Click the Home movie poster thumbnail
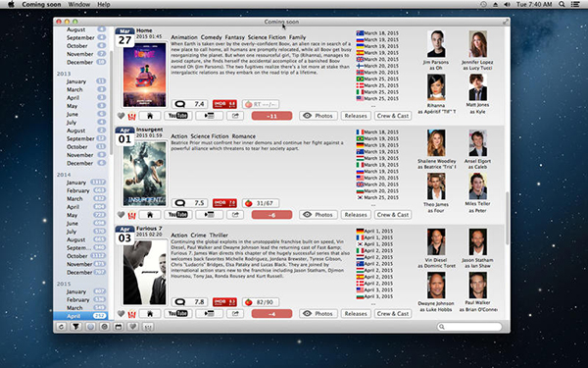588x368 pixels. pyautogui.click(x=145, y=75)
